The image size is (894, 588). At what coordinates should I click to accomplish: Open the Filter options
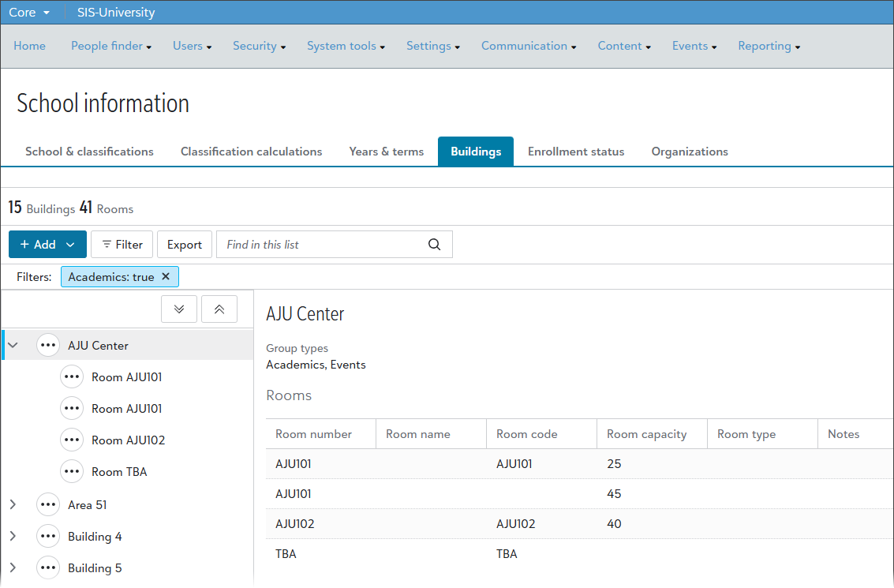(x=122, y=245)
